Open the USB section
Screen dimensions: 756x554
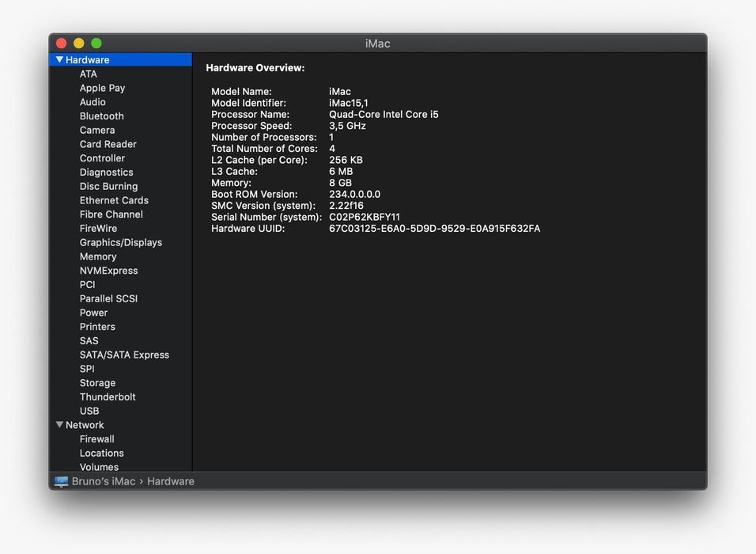click(x=89, y=411)
